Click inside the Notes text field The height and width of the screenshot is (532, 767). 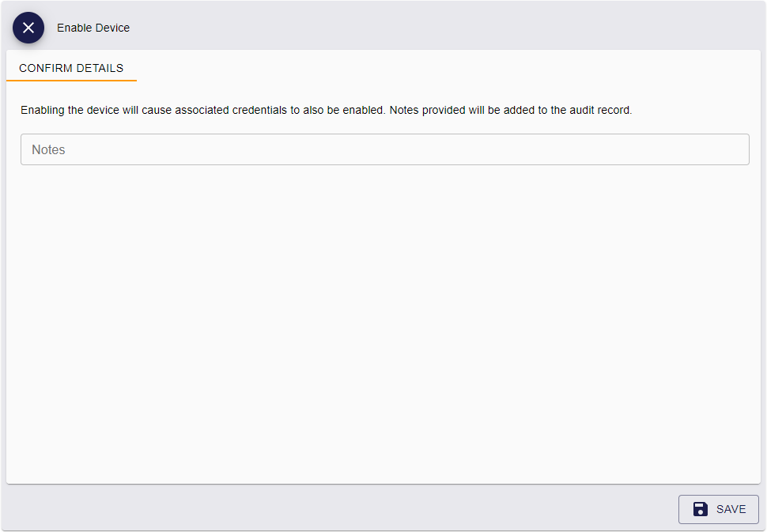(x=385, y=149)
